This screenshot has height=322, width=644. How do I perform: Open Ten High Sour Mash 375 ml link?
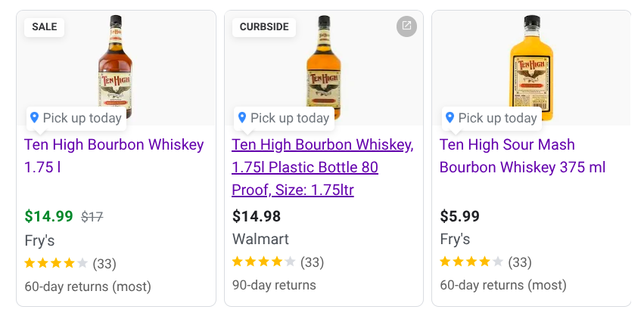(522, 156)
